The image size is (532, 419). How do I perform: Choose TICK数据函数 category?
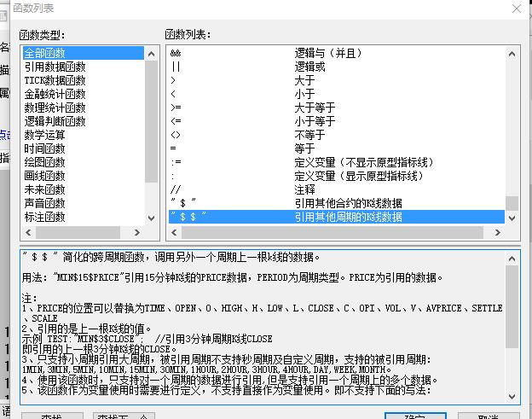tap(55, 80)
